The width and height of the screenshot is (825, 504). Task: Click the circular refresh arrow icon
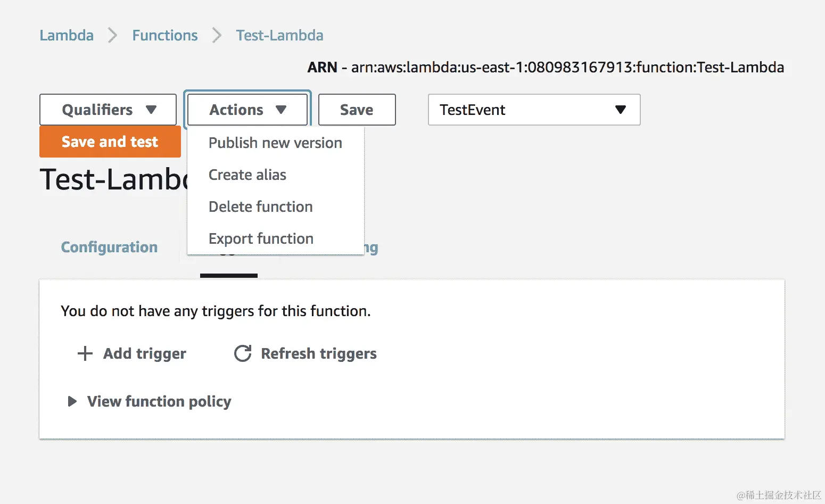point(243,353)
